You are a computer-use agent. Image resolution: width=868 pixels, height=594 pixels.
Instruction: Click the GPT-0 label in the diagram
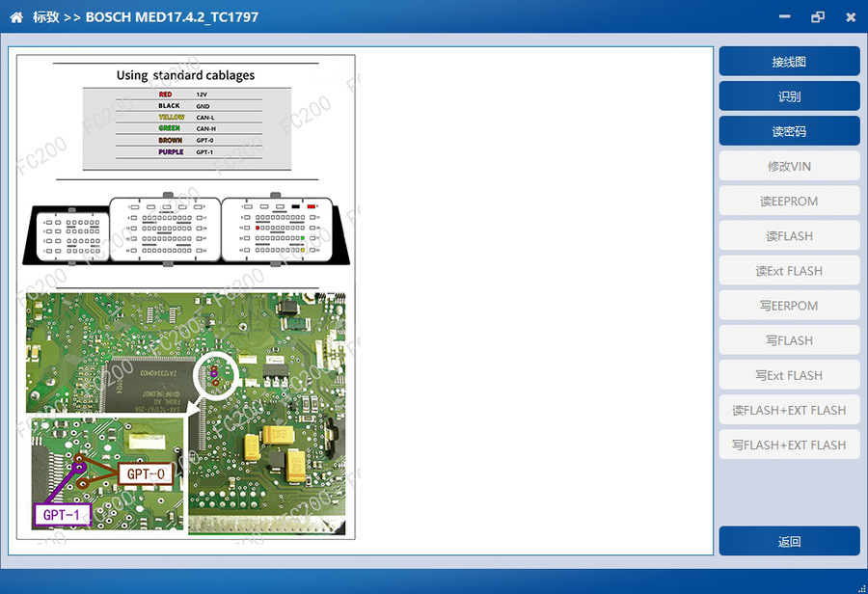click(146, 473)
